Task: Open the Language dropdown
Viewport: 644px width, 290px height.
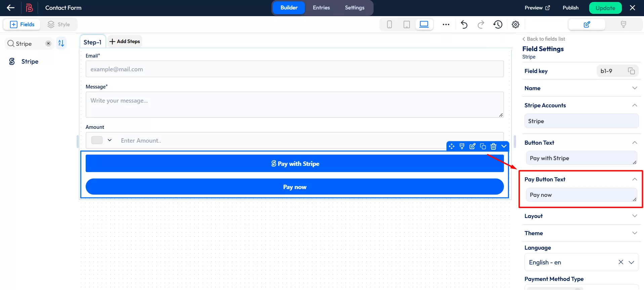Action: point(631,262)
